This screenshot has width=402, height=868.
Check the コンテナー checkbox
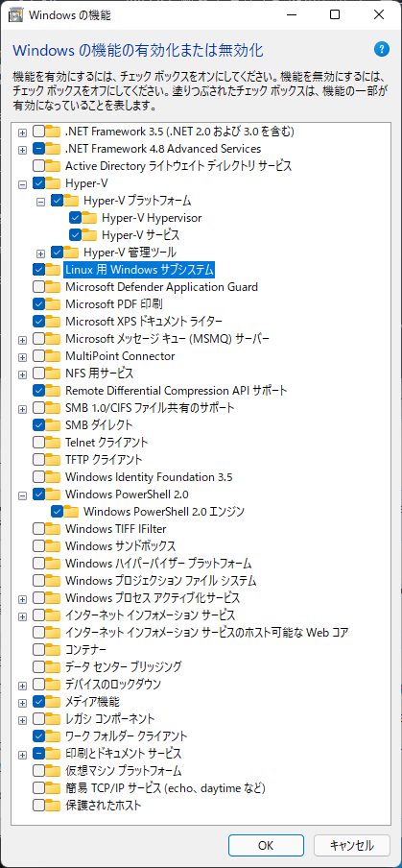coord(39,649)
